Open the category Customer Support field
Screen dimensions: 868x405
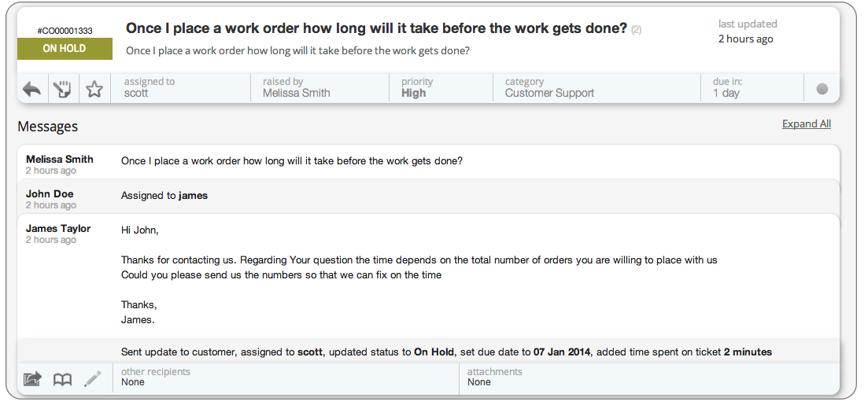(597, 87)
